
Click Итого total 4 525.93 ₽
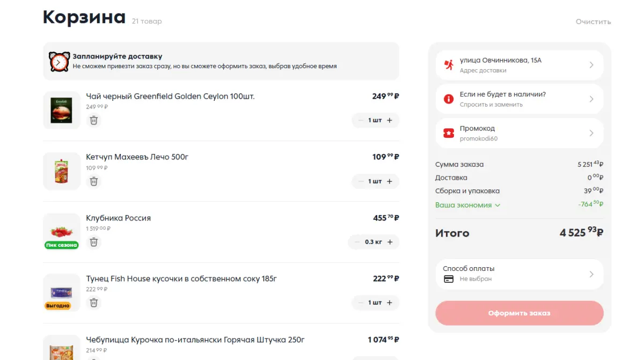point(582,233)
